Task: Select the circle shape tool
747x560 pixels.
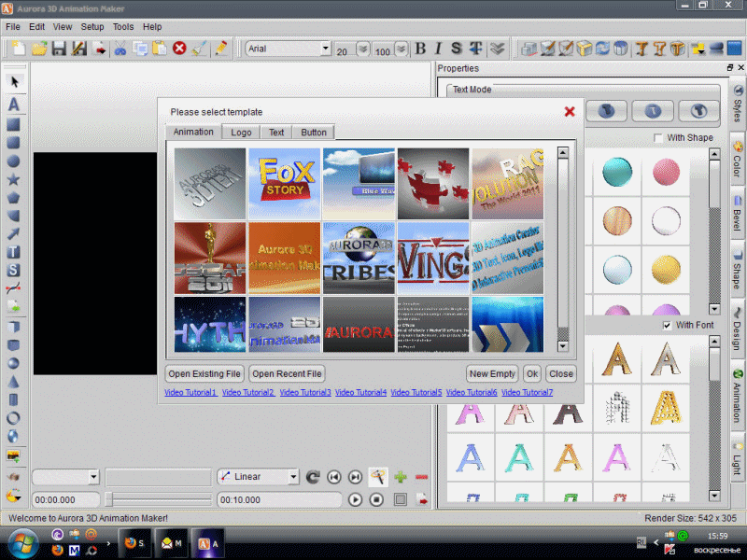Action: point(13,161)
